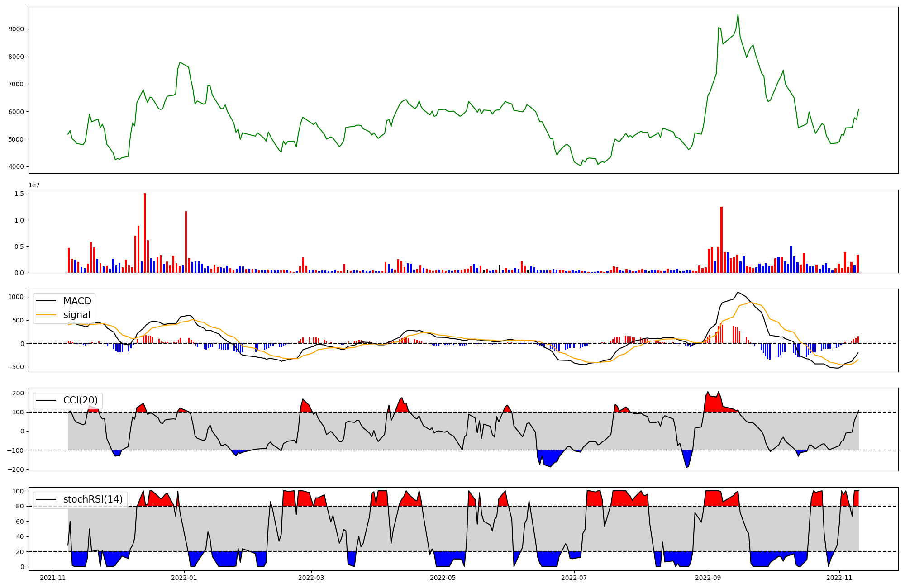Click the black MACD line sample in legend

46,301
